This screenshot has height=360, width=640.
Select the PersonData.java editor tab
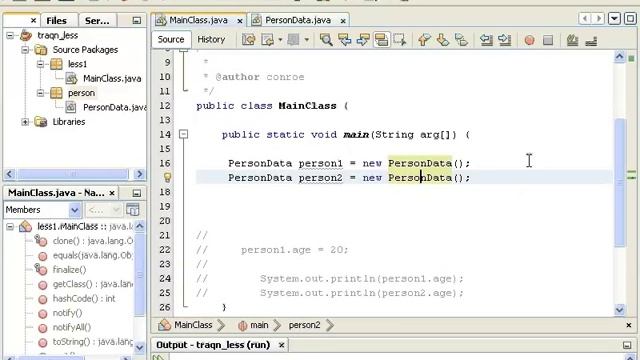pos(298,20)
